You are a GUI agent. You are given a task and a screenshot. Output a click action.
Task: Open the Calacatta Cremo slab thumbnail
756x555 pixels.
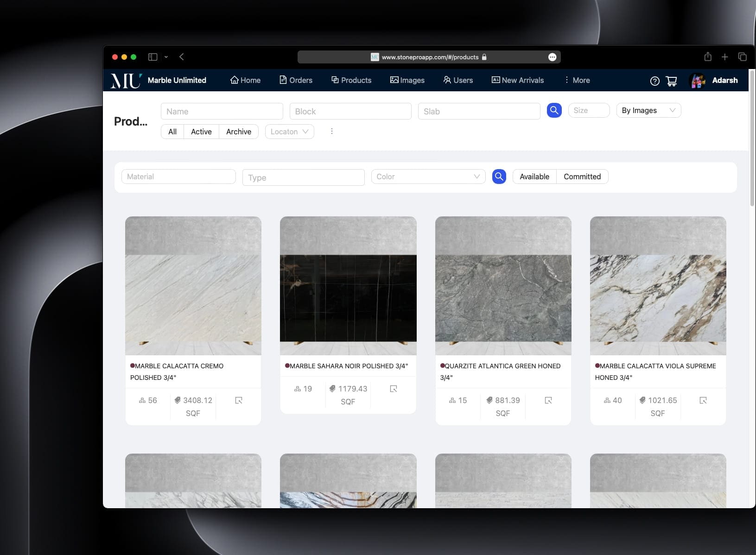193,286
